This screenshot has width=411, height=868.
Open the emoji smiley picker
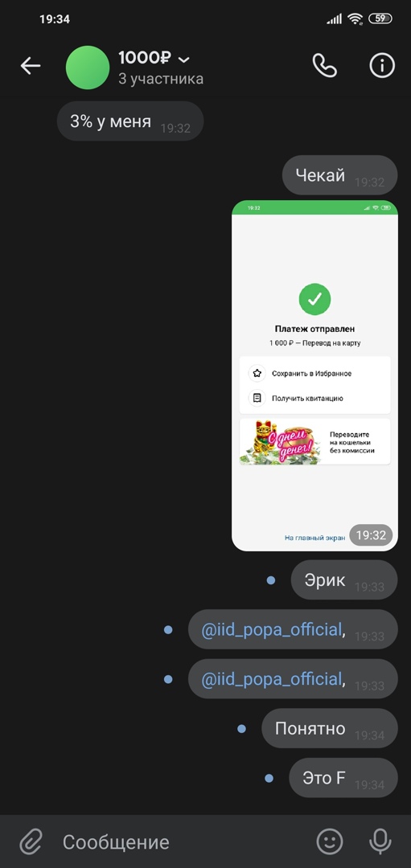coord(330,841)
